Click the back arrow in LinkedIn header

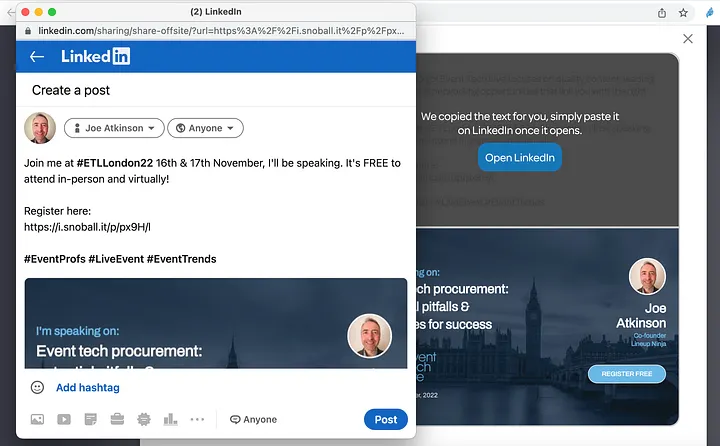tap(37, 56)
